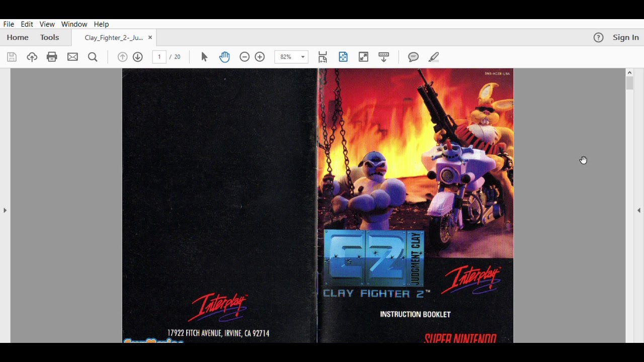Open the Window menu

74,24
